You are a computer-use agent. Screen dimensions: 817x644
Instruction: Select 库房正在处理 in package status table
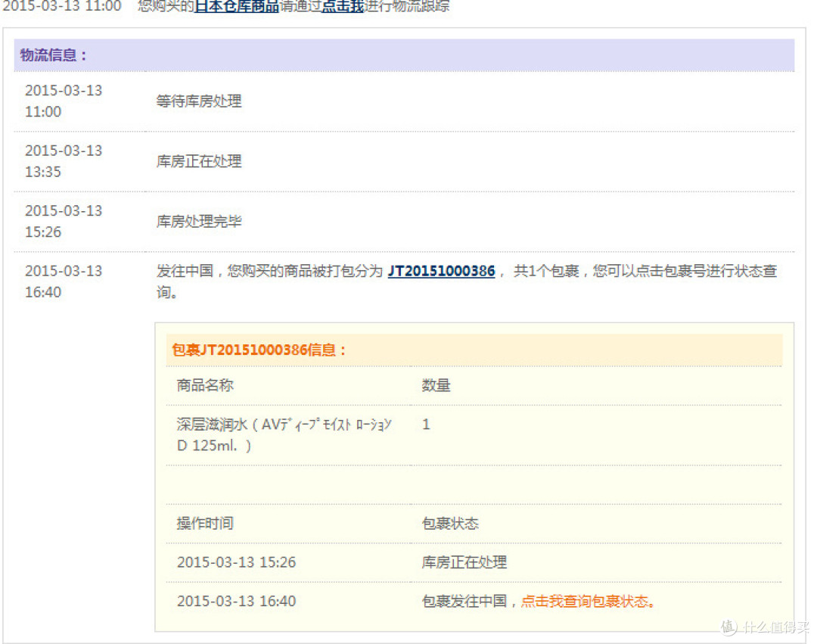point(464,562)
